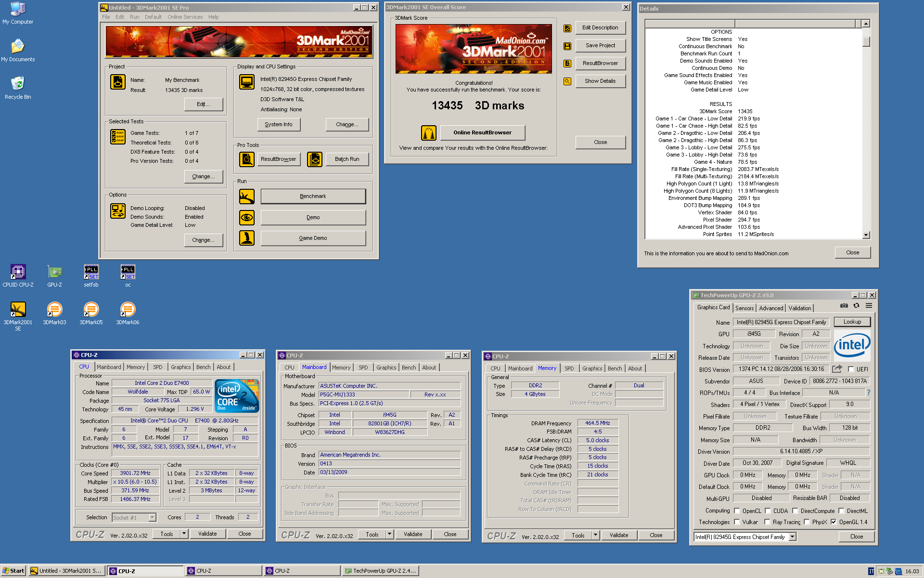Click the System Info button
Screen dimensions: 924x578
coord(278,124)
